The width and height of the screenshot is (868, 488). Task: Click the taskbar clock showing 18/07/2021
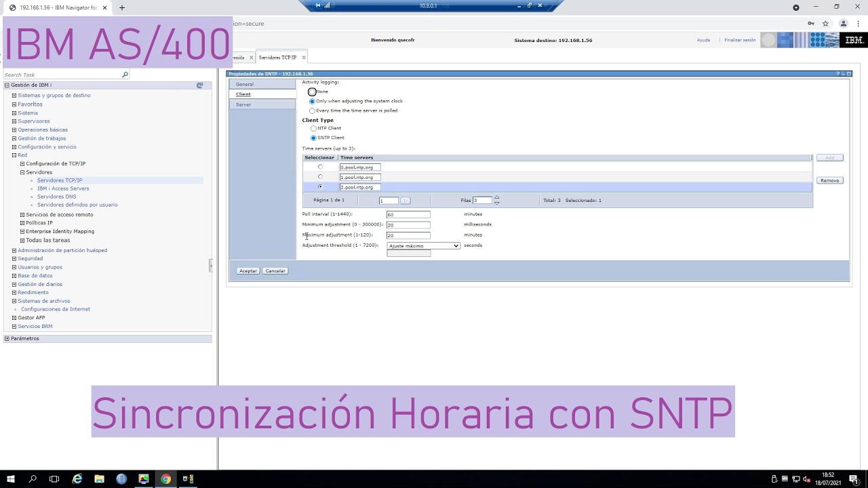pyautogui.click(x=829, y=479)
